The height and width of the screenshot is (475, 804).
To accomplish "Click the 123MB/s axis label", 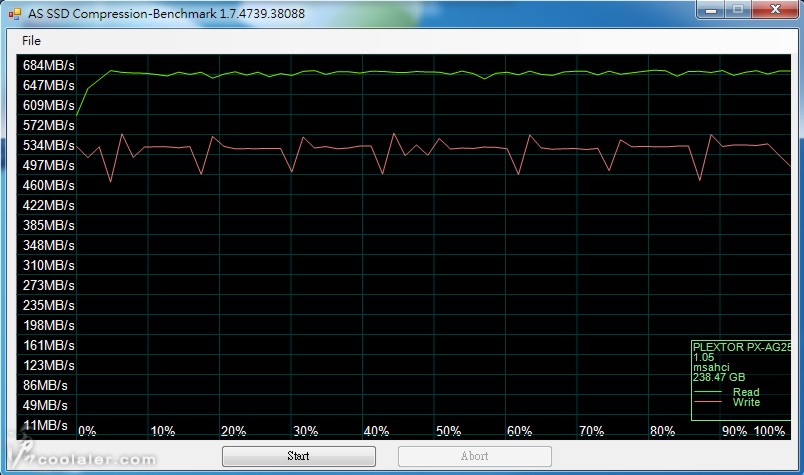I will point(48,365).
